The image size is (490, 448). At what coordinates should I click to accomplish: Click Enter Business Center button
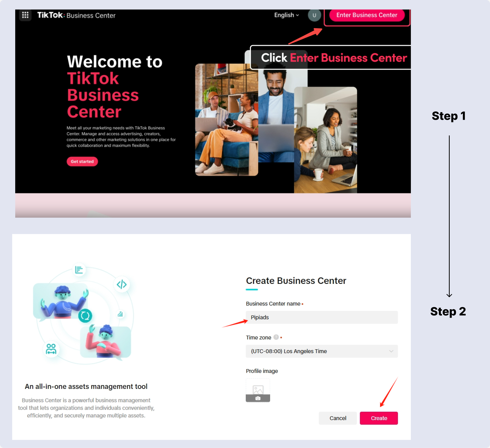coord(366,15)
